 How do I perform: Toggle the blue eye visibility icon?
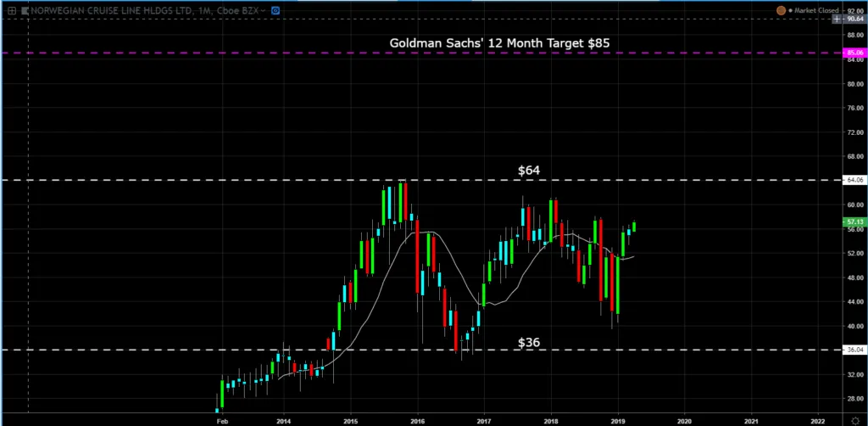click(x=275, y=10)
